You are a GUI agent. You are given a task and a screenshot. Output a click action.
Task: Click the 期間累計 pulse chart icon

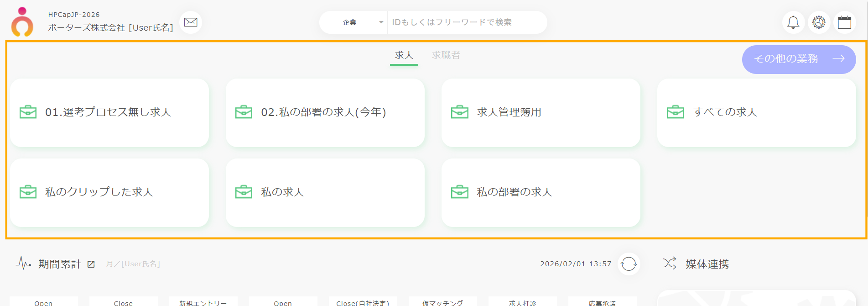point(23,264)
